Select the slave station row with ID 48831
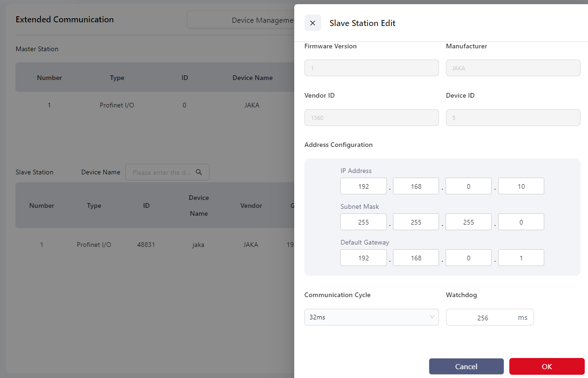588x378 pixels. coord(154,245)
